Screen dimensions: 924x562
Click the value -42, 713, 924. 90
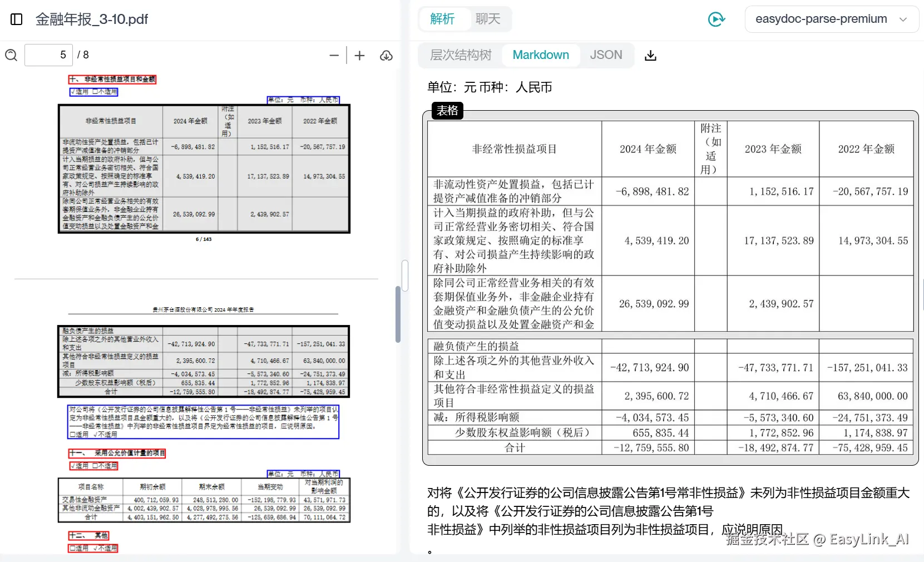(x=650, y=368)
